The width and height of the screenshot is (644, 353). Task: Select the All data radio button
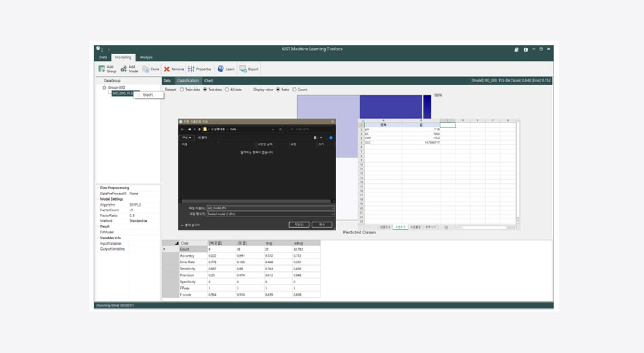(x=226, y=90)
